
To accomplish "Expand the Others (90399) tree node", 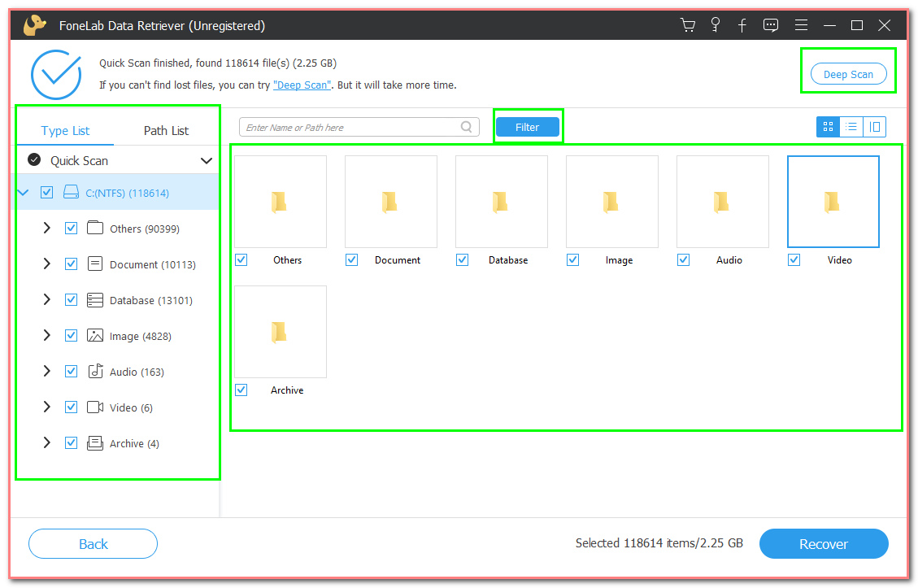I will pos(47,228).
